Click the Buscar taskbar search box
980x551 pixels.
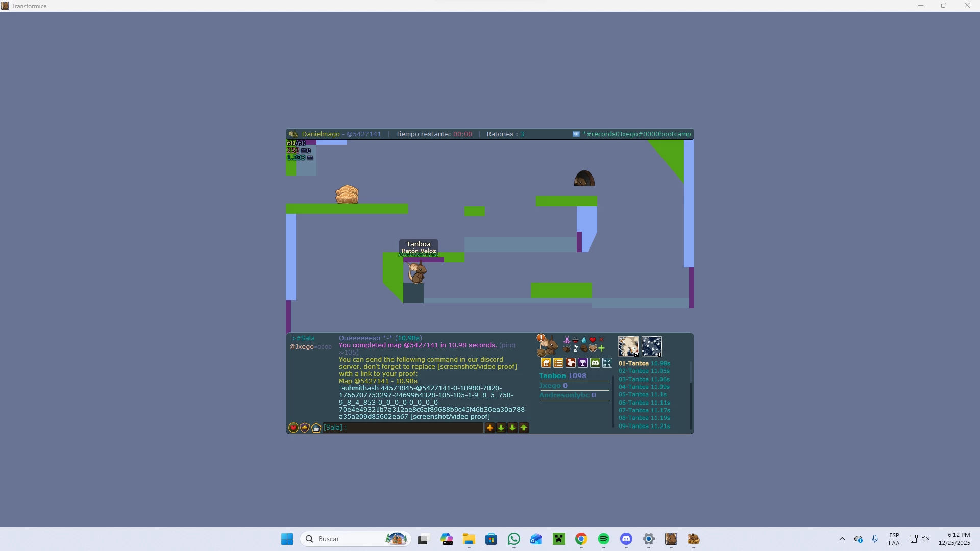[x=355, y=539]
